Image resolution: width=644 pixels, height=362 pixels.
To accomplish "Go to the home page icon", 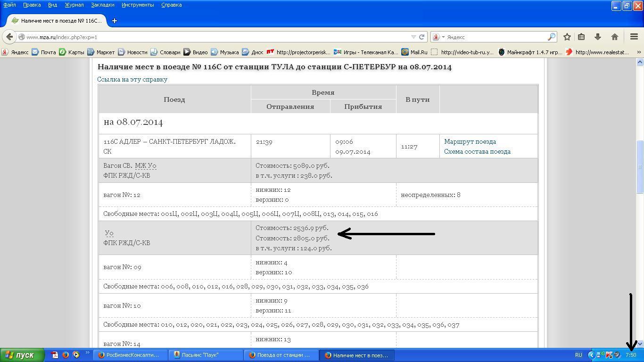I will [614, 37].
